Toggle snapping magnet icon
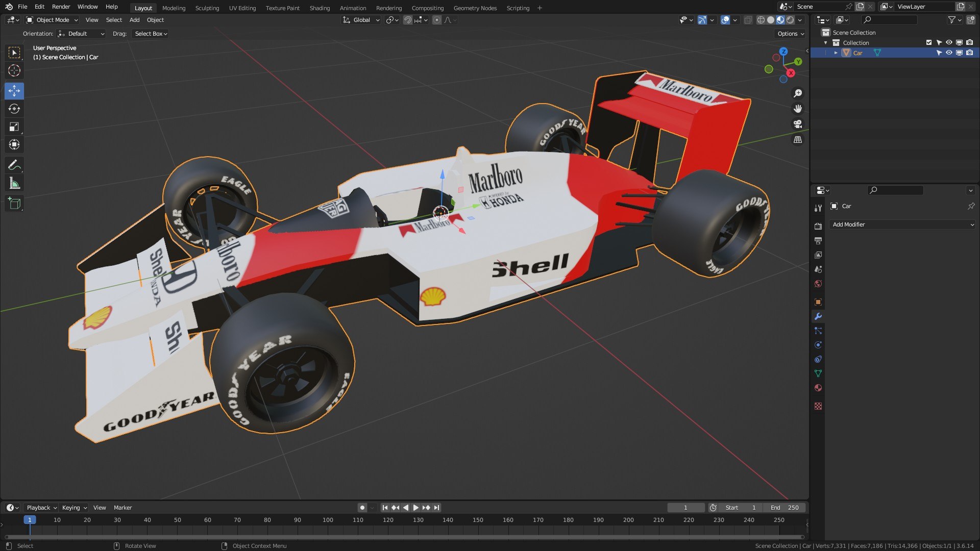The height and width of the screenshot is (551, 980). pyautogui.click(x=408, y=20)
